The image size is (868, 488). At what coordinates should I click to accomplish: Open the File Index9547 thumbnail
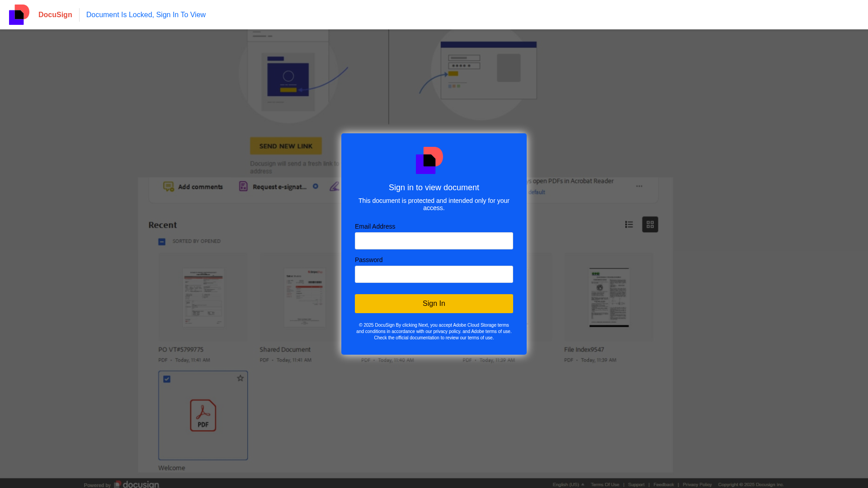pyautogui.click(x=609, y=297)
